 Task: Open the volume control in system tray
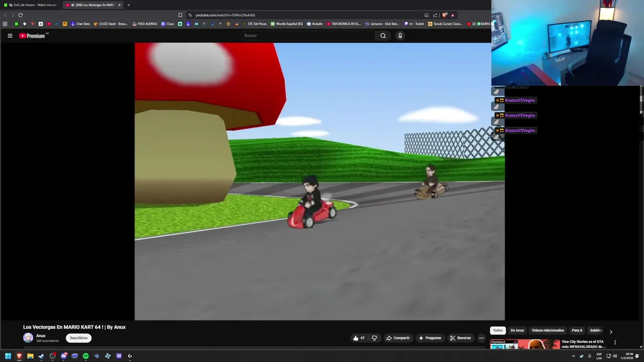[x=615, y=356]
